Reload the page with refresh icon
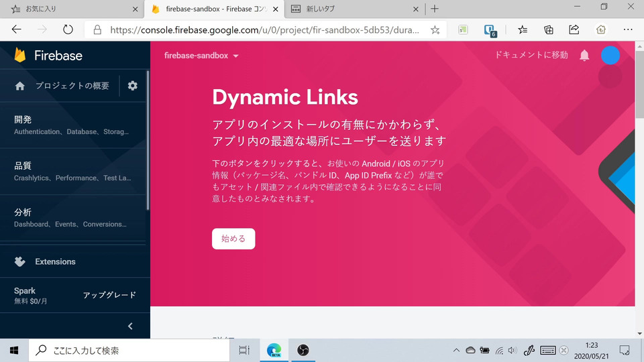The width and height of the screenshot is (644, 362). pos(68,29)
